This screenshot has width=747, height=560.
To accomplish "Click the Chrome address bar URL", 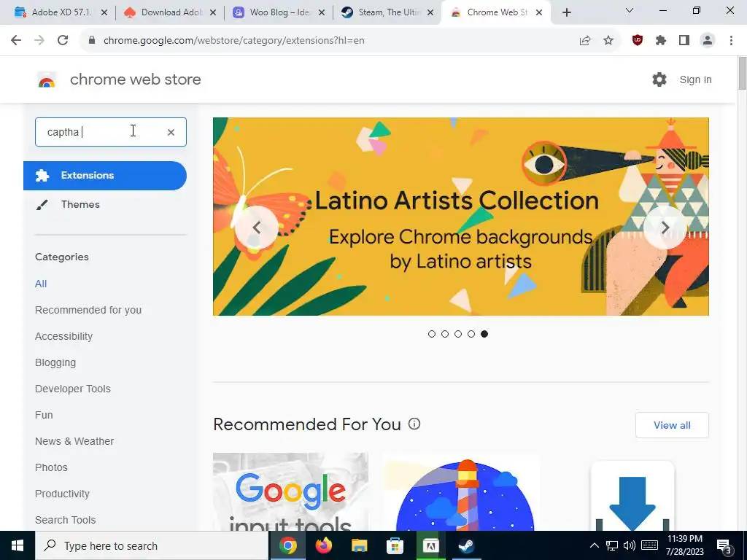I will click(x=234, y=41).
